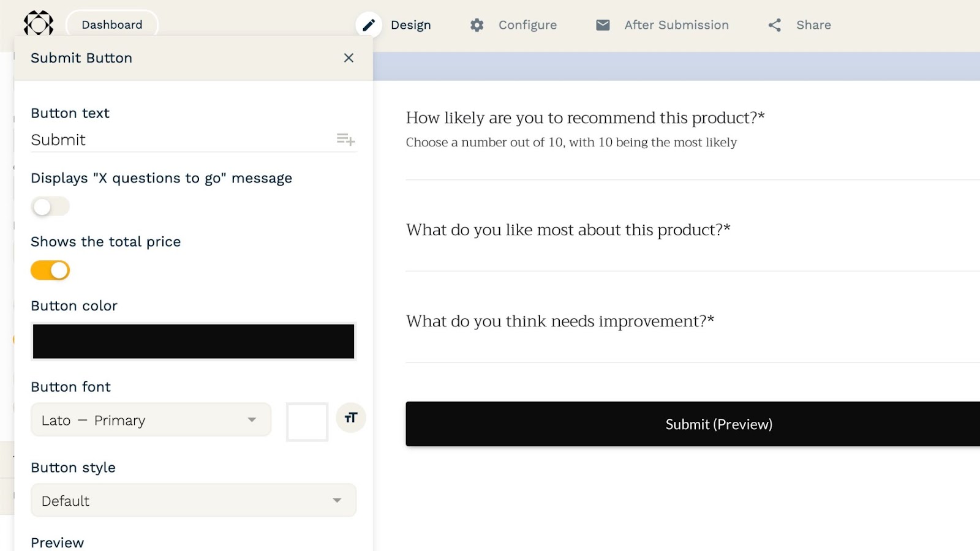
Task: Click the After Submission envelope icon
Action: coord(603,25)
